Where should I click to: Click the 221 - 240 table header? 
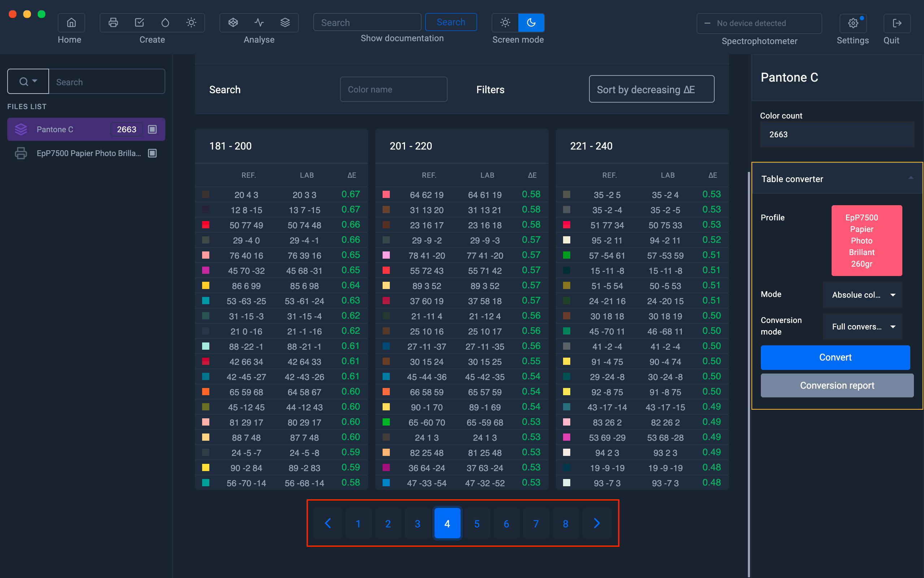[642, 146]
